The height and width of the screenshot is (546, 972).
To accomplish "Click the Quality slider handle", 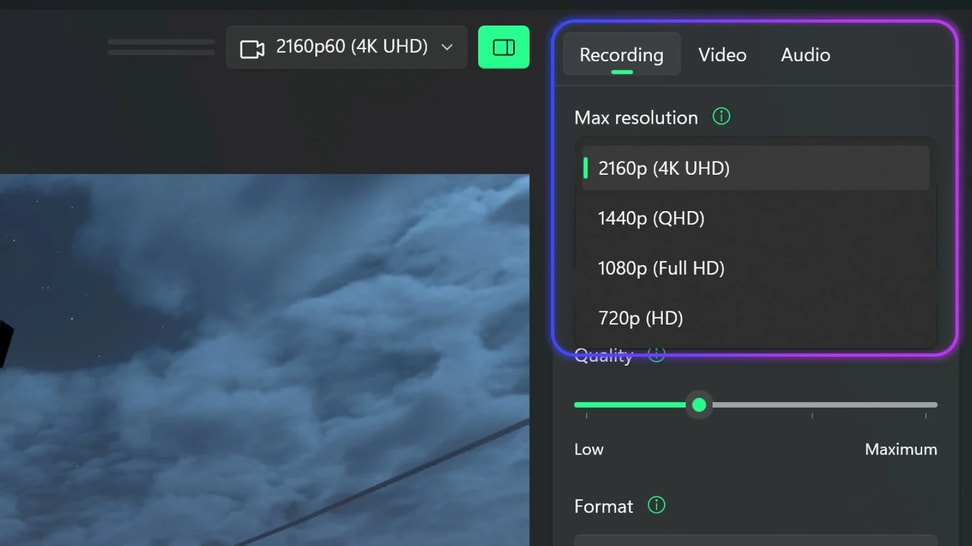I will (699, 405).
